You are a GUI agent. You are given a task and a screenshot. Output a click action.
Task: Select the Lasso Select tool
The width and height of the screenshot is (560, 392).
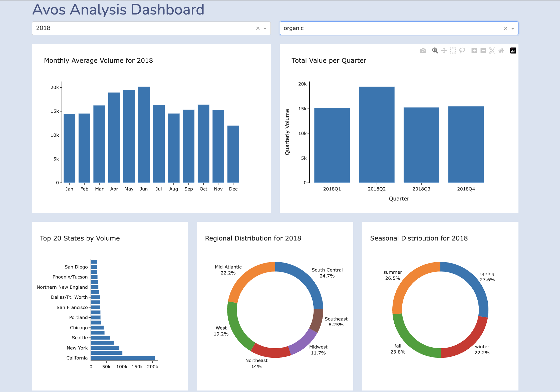(x=462, y=50)
